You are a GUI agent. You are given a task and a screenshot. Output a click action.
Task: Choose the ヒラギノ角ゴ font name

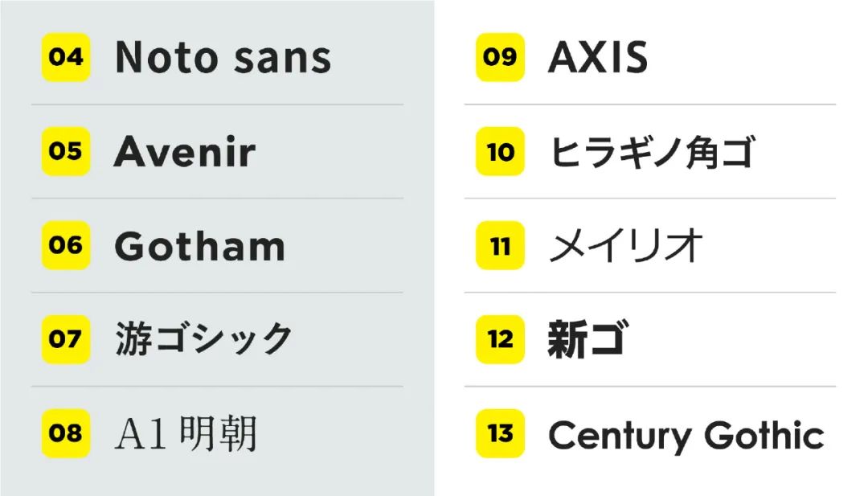[652, 152]
